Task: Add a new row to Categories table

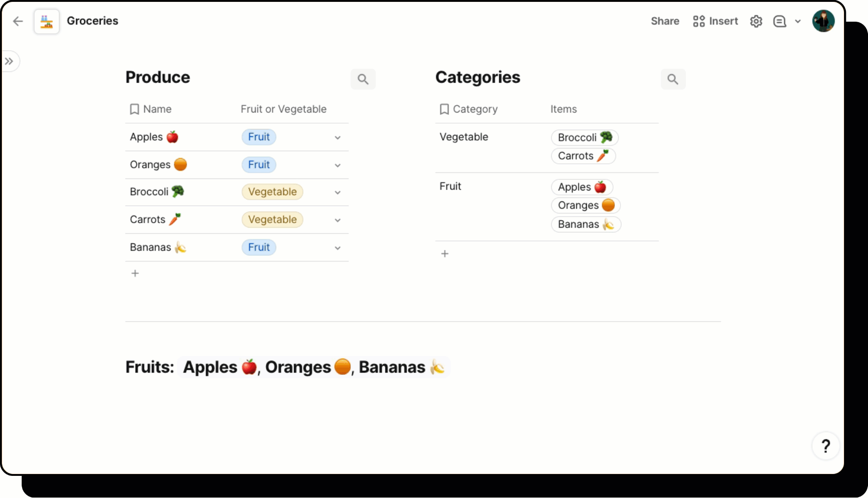Action: coord(445,254)
